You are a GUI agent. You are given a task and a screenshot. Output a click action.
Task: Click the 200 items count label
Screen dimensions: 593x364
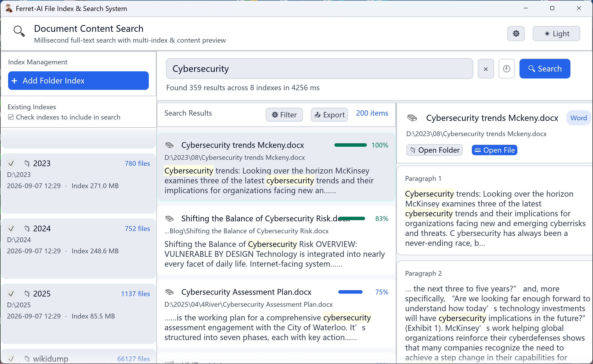372,113
